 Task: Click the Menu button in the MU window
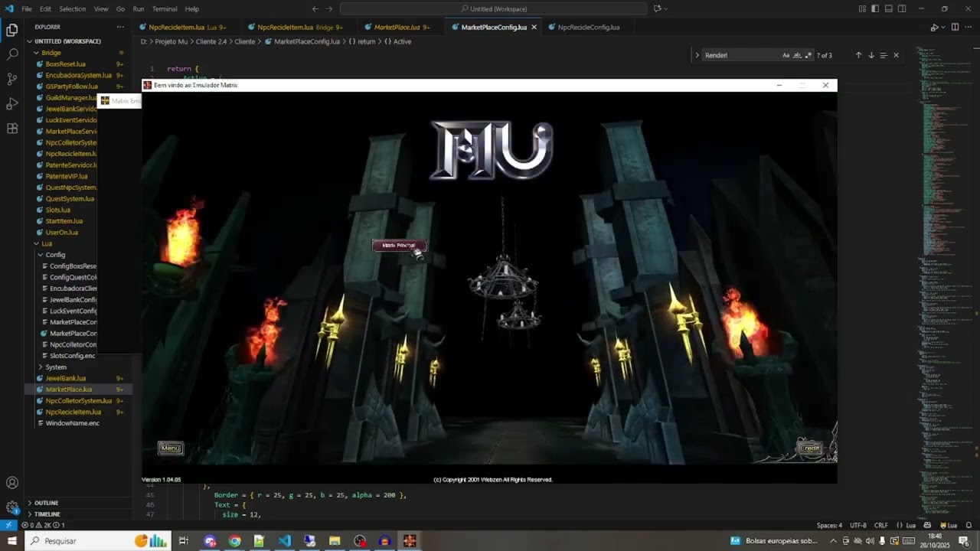(171, 448)
